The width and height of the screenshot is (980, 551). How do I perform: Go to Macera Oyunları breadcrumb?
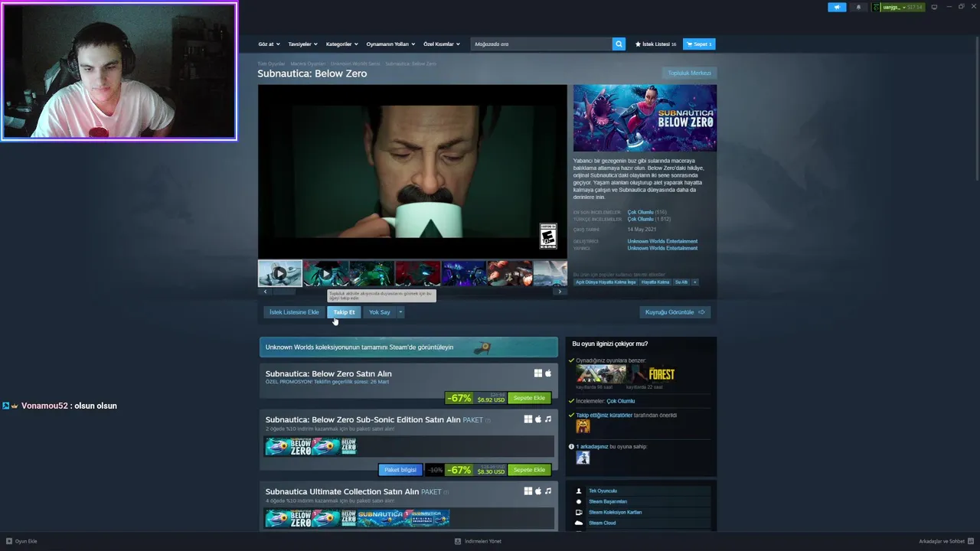click(x=308, y=64)
